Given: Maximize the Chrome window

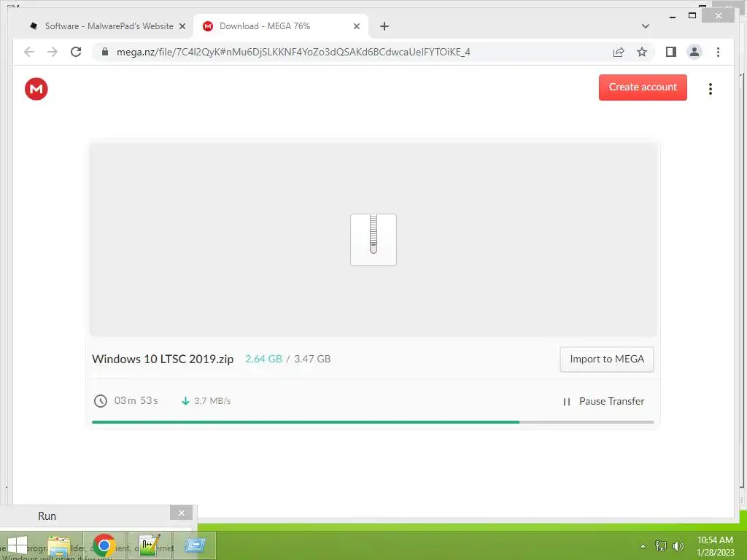Looking at the screenshot, I should [x=692, y=16].
